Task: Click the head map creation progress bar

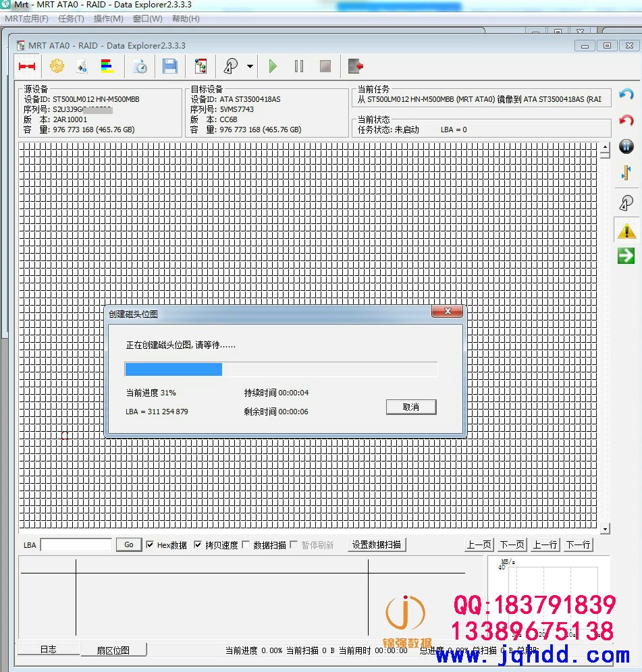Action: click(x=282, y=369)
